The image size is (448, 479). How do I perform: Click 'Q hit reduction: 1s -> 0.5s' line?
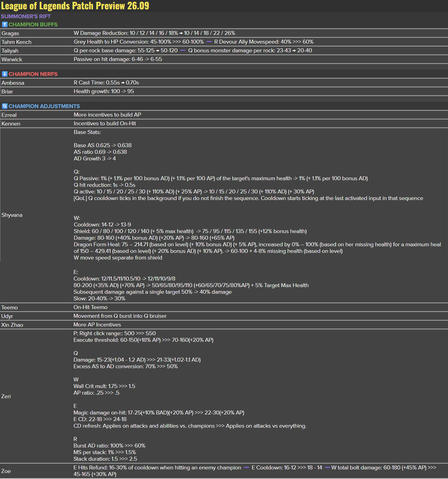105,185
